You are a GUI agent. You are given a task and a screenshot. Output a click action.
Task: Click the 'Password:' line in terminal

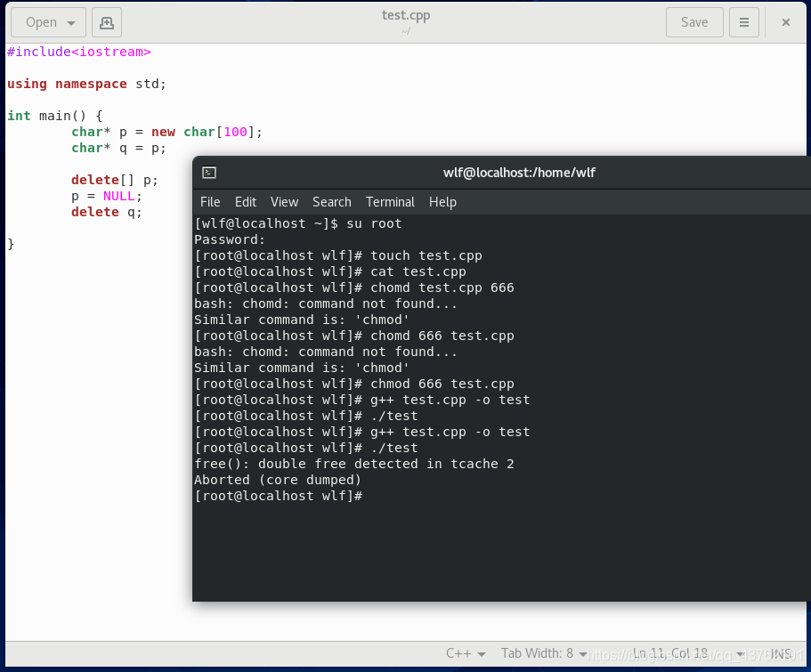tap(230, 239)
